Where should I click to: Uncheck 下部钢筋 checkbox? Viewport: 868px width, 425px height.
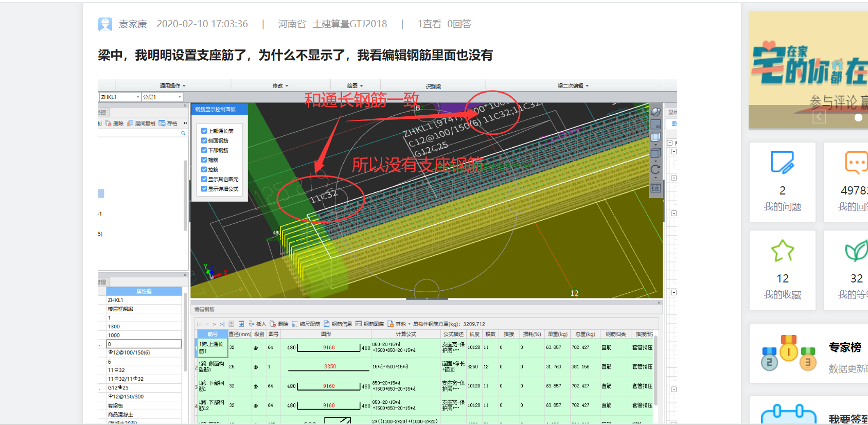[204, 150]
